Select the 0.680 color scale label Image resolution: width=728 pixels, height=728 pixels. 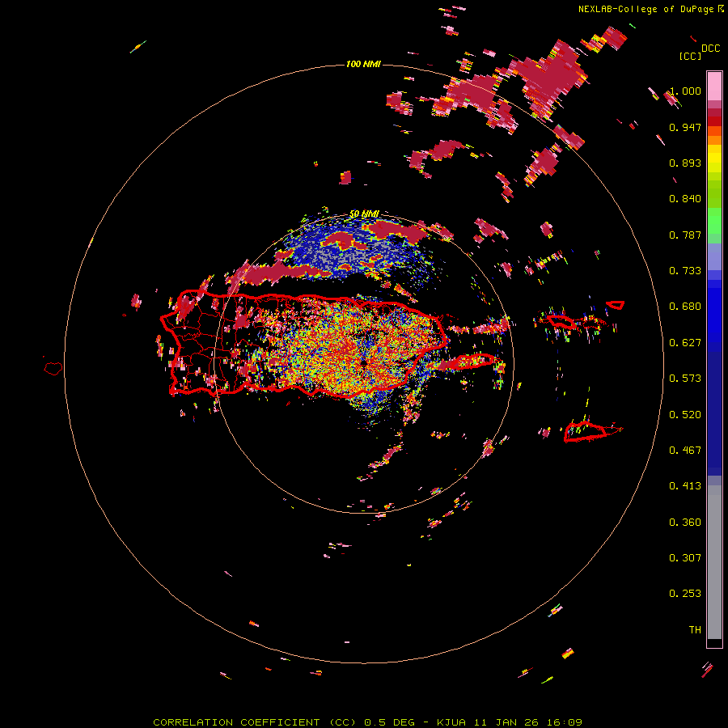click(685, 307)
